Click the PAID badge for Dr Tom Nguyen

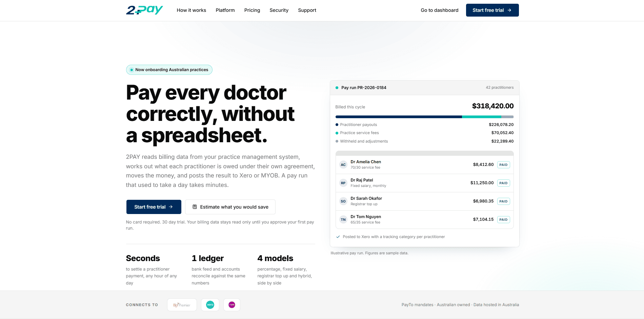coord(503,220)
